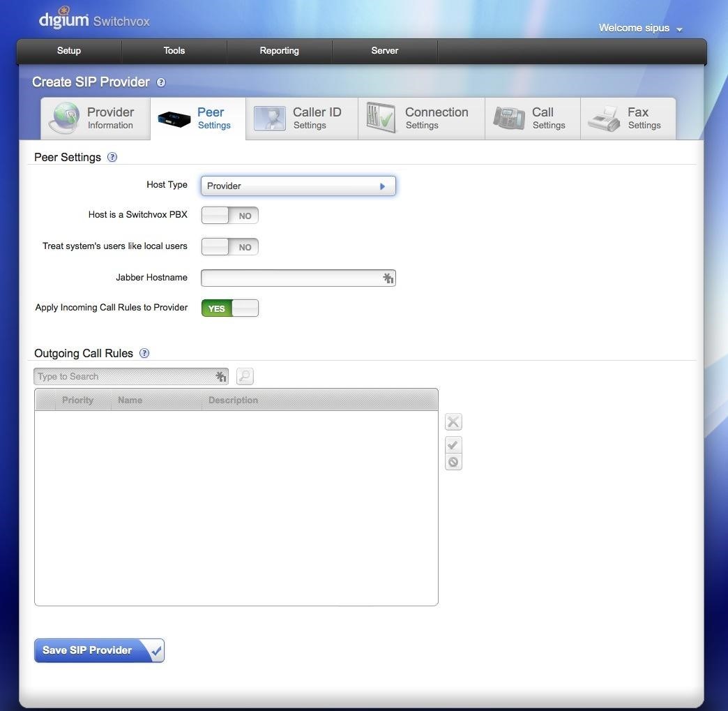Click the Outgoing Call Rules help icon

pos(144,353)
